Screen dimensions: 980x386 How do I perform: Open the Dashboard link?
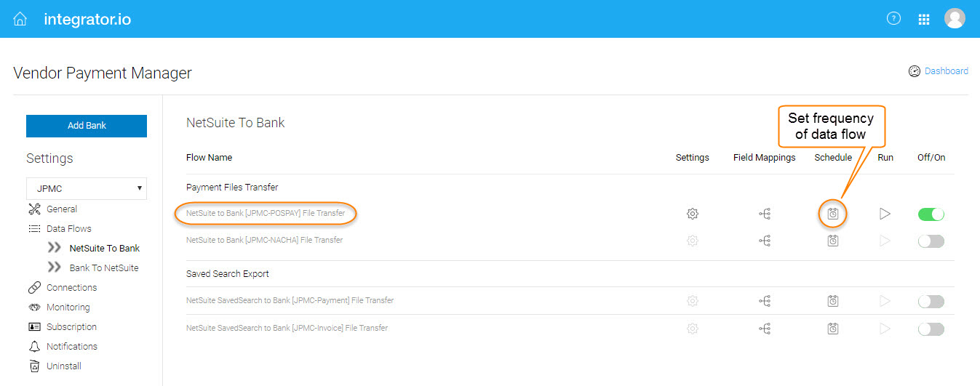[x=939, y=71]
